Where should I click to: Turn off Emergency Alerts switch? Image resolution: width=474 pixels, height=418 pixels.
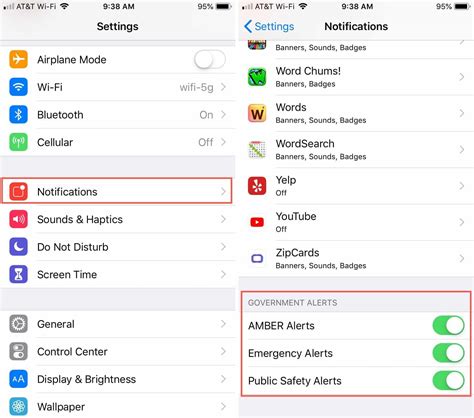(x=448, y=353)
